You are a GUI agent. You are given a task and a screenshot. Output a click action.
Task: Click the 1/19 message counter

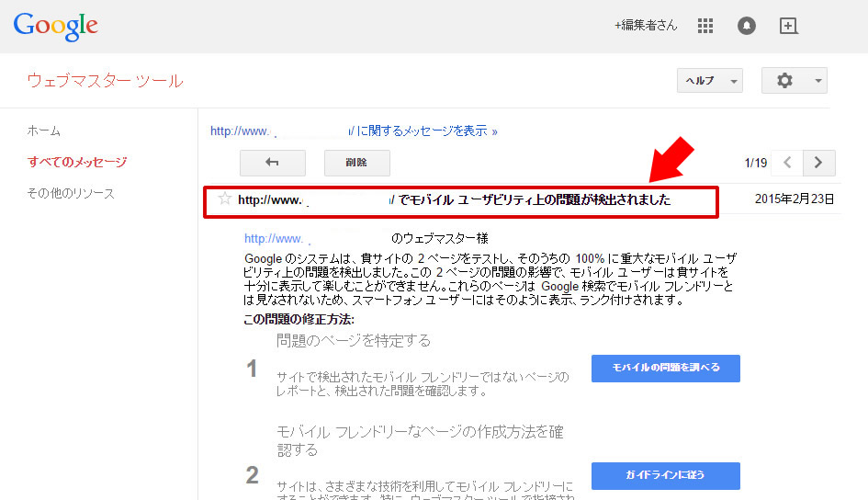pos(756,163)
